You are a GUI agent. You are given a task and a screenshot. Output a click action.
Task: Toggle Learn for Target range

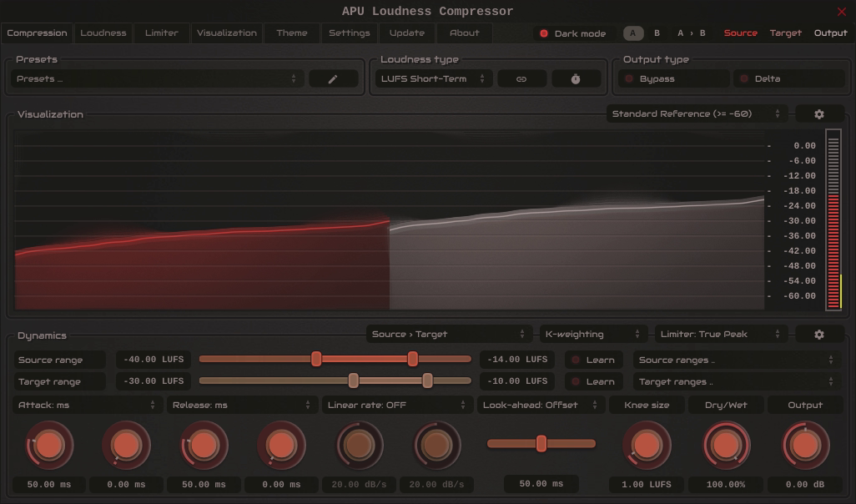(593, 381)
